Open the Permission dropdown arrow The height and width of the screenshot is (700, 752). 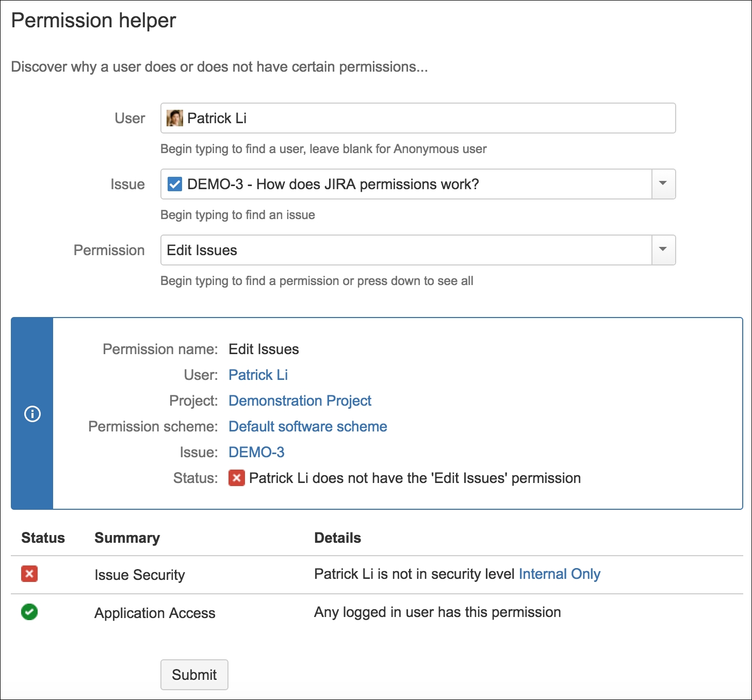663,250
